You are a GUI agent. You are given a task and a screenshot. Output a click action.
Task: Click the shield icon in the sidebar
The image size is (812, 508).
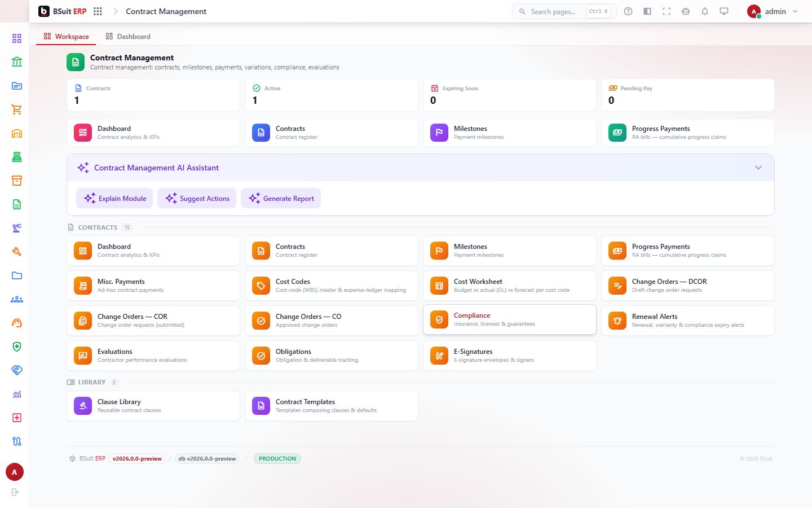pyautogui.click(x=17, y=347)
